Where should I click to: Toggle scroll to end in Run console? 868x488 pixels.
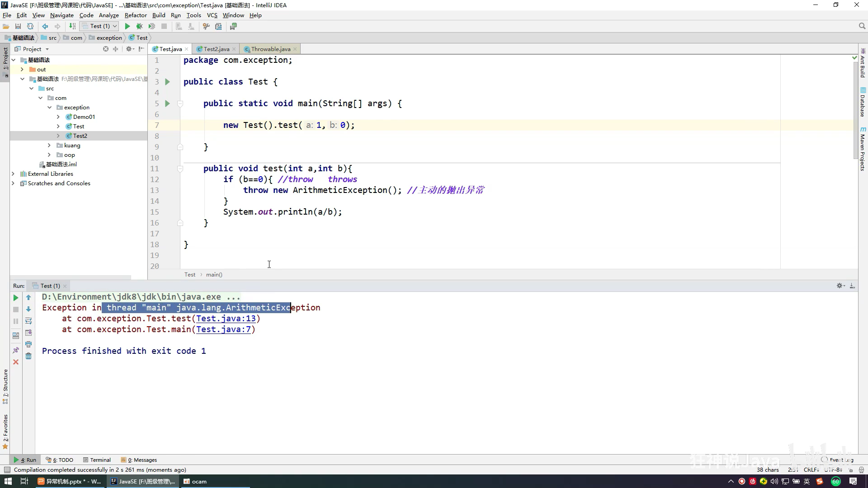28,333
